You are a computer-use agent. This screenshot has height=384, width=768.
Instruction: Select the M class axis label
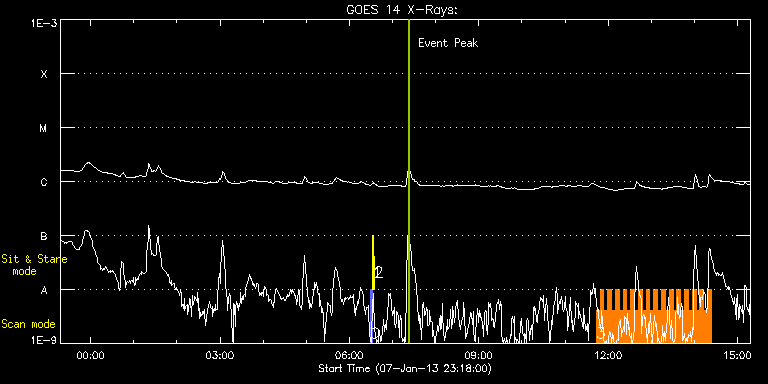click(44, 128)
